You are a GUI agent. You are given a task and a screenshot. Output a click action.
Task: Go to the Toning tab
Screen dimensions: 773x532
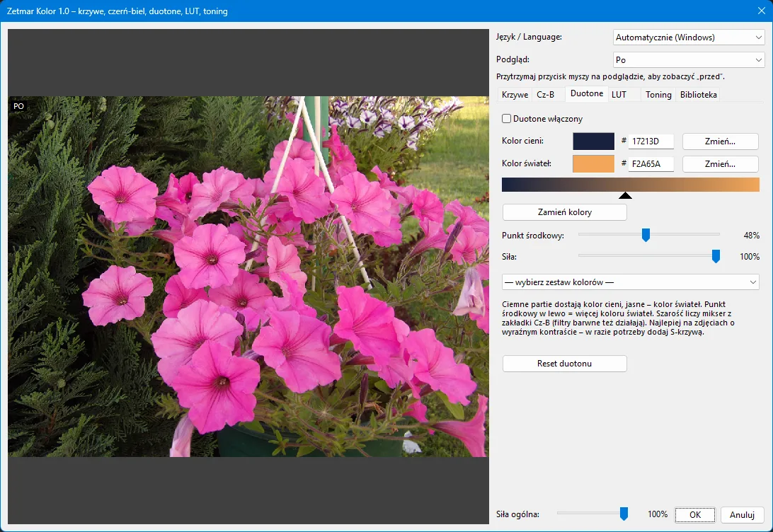[658, 95]
